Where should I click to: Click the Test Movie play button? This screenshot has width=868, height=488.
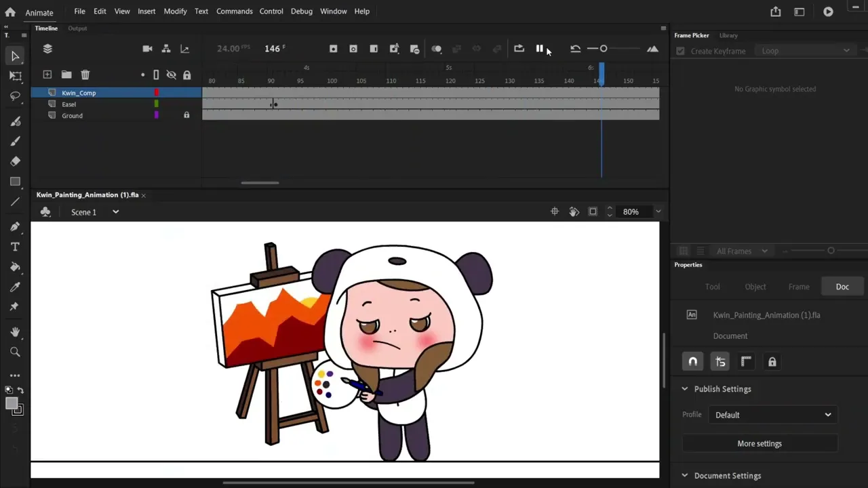coord(828,12)
